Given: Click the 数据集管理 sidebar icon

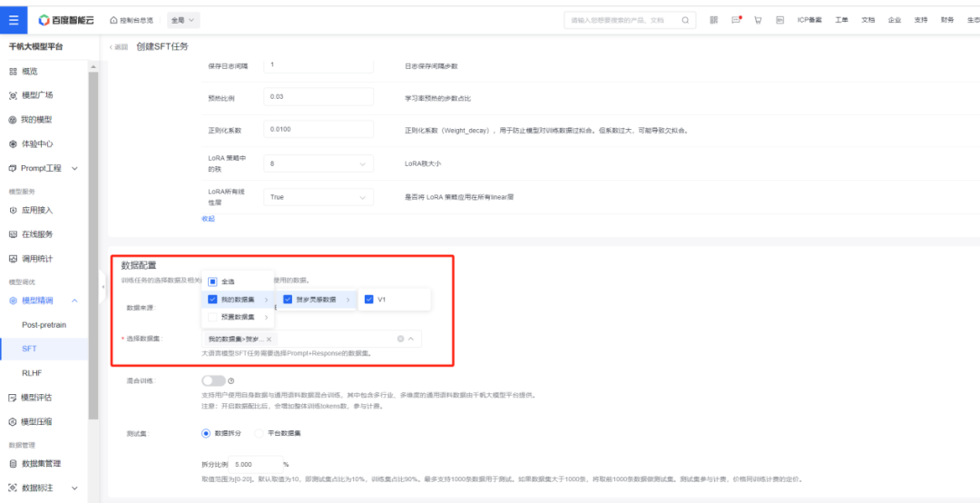Looking at the screenshot, I should [13, 464].
